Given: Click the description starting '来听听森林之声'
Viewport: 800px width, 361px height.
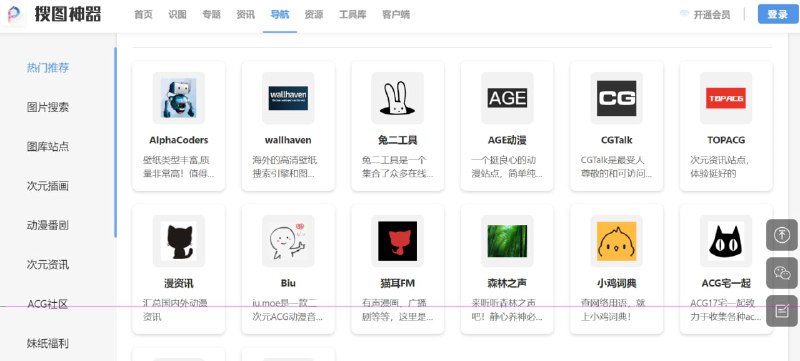Looking at the screenshot, I should coord(507,310).
